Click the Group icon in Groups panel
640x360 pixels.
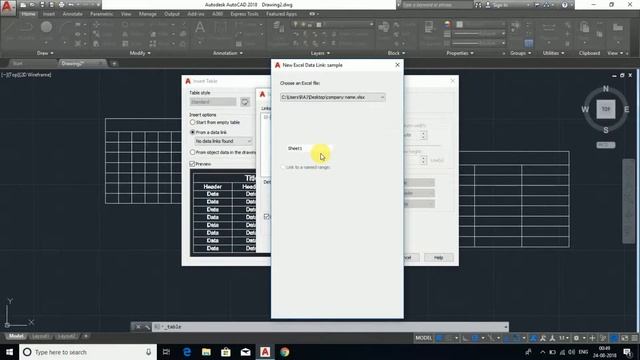coord(516,27)
